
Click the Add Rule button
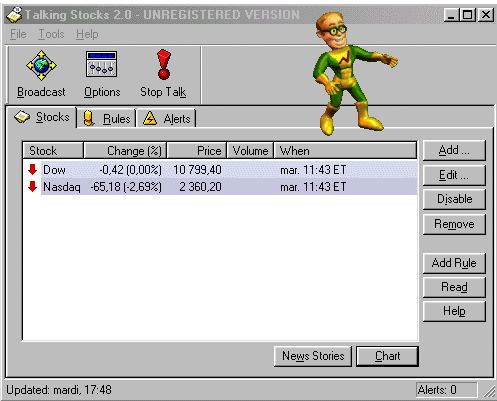click(454, 263)
